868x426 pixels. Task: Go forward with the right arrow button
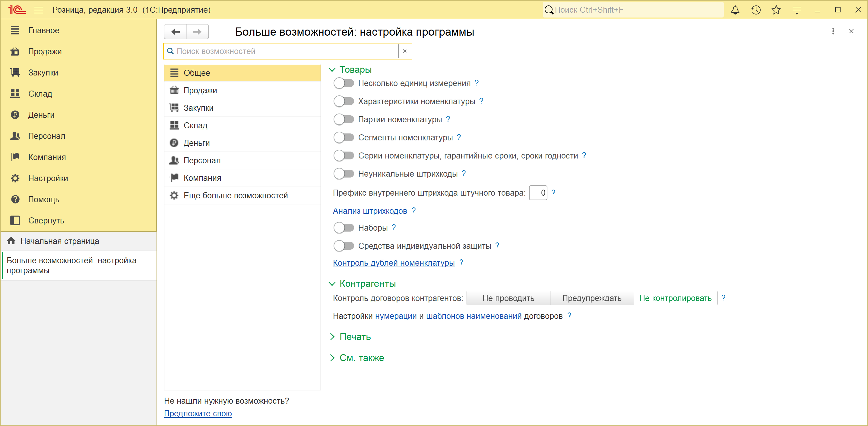(x=198, y=32)
